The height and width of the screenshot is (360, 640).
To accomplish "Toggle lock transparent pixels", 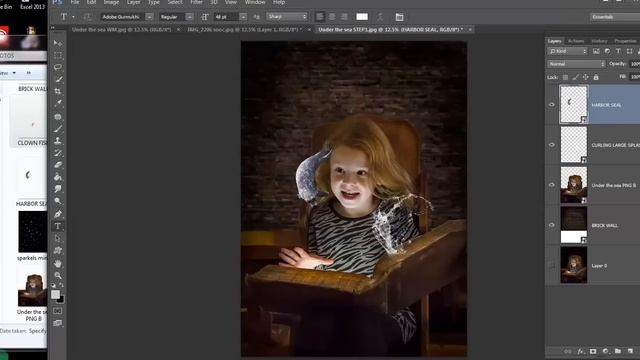I will tap(565, 77).
